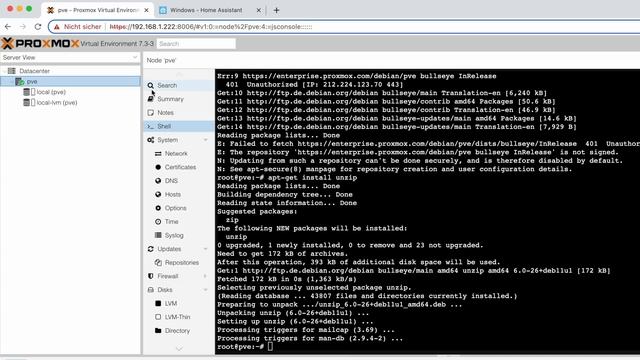Select Datacenter in the tree
The image size is (640, 360).
[34, 71]
